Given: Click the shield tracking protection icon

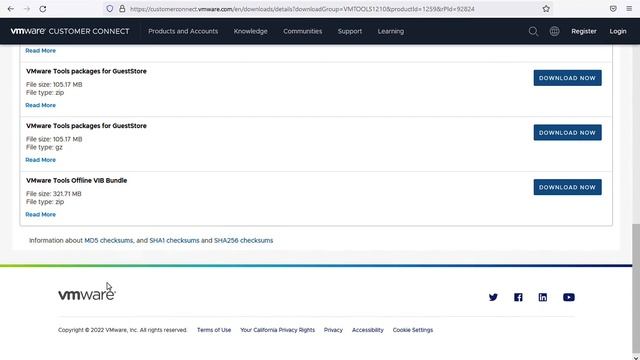Looking at the screenshot, I should coord(110,9).
